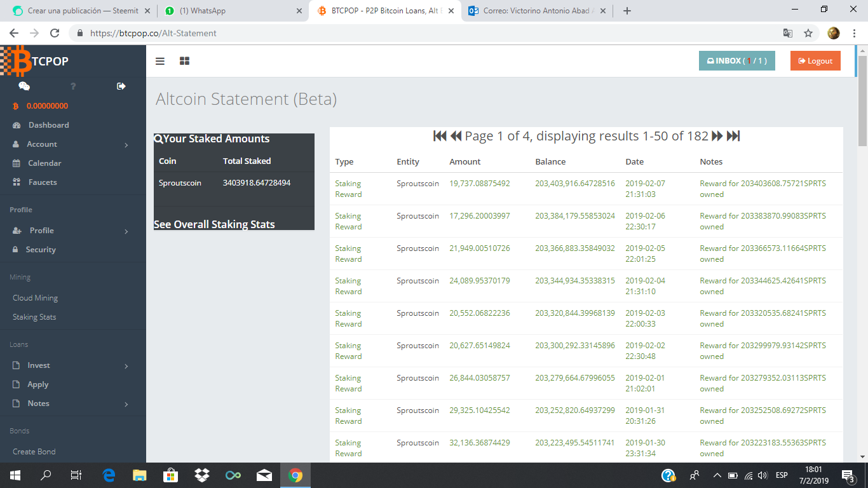Click amount 19,737.08875492
Image resolution: width=868 pixels, height=488 pixels.
(x=480, y=184)
